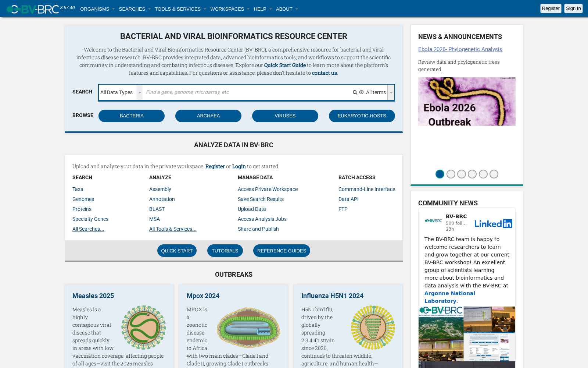Open the Quick Start Guide link
This screenshot has height=368, width=588.
coord(285,65)
